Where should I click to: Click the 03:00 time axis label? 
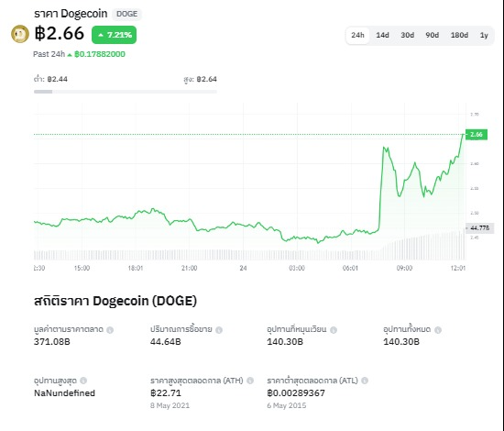pos(297,268)
